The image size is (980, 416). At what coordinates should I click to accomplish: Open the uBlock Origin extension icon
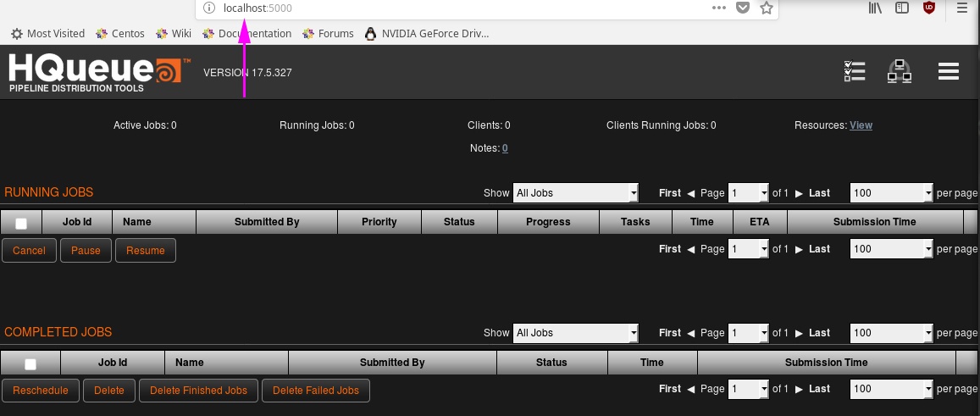[929, 8]
